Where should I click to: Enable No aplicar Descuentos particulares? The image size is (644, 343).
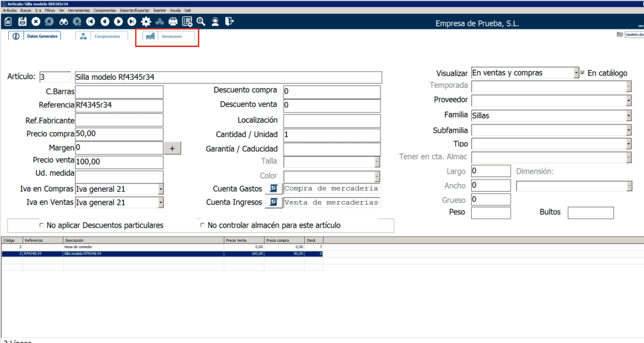(42, 225)
